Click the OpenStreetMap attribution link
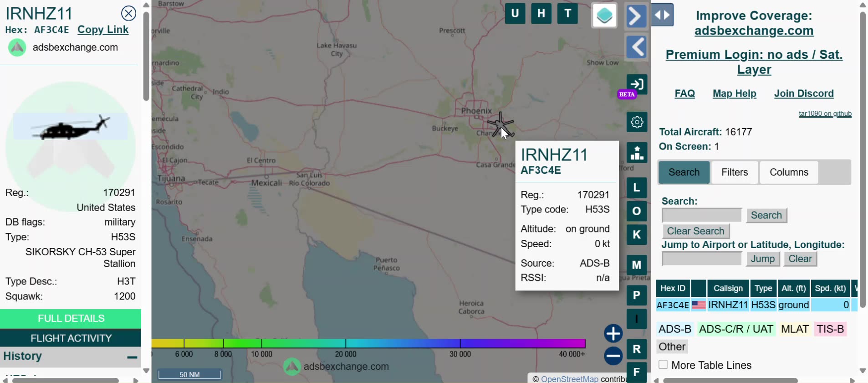Image resolution: width=868 pixels, height=383 pixels. pos(569,379)
